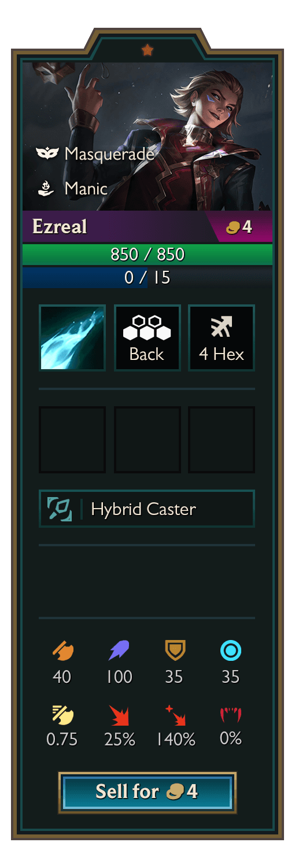Click the crit chance icon above 25%
Screen dimensions: 295x868
(x=119, y=715)
